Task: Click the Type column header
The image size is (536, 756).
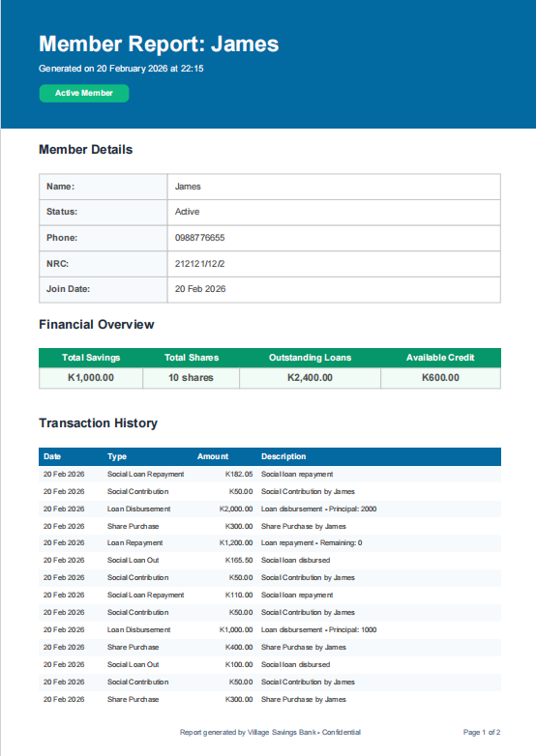Action: click(117, 456)
